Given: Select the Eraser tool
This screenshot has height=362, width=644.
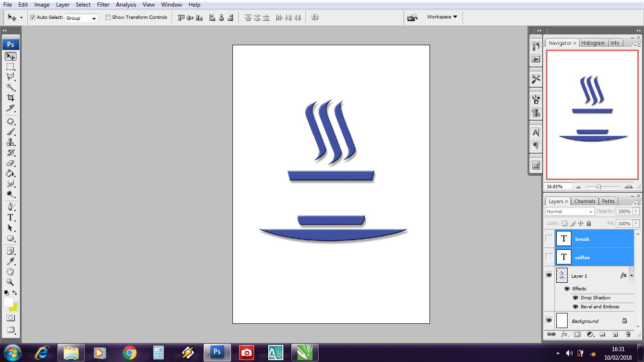Looking at the screenshot, I should tap(10, 163).
